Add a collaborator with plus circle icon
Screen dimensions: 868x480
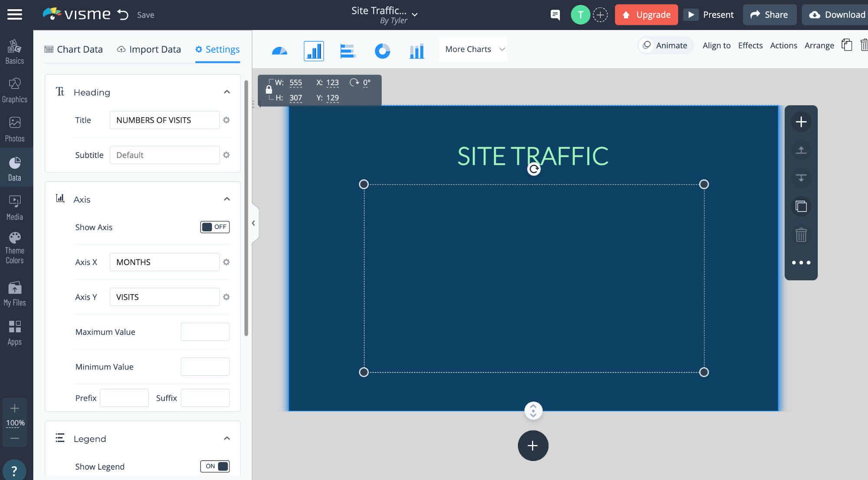[x=600, y=15]
